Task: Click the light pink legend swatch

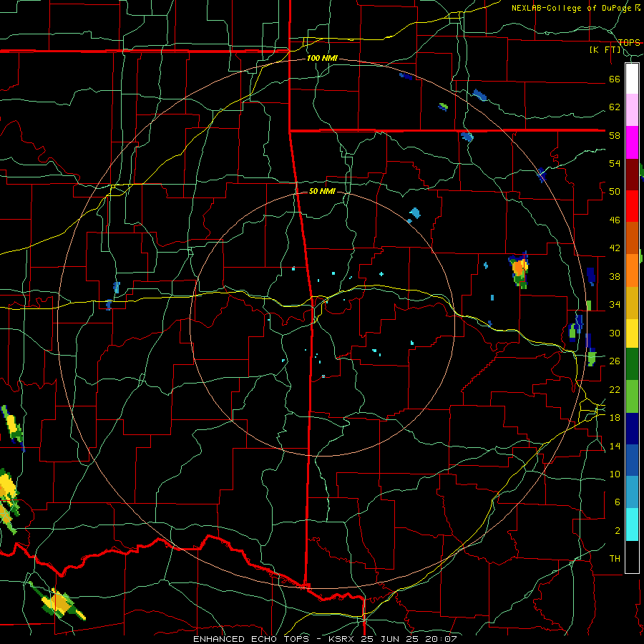Action: 632,109
